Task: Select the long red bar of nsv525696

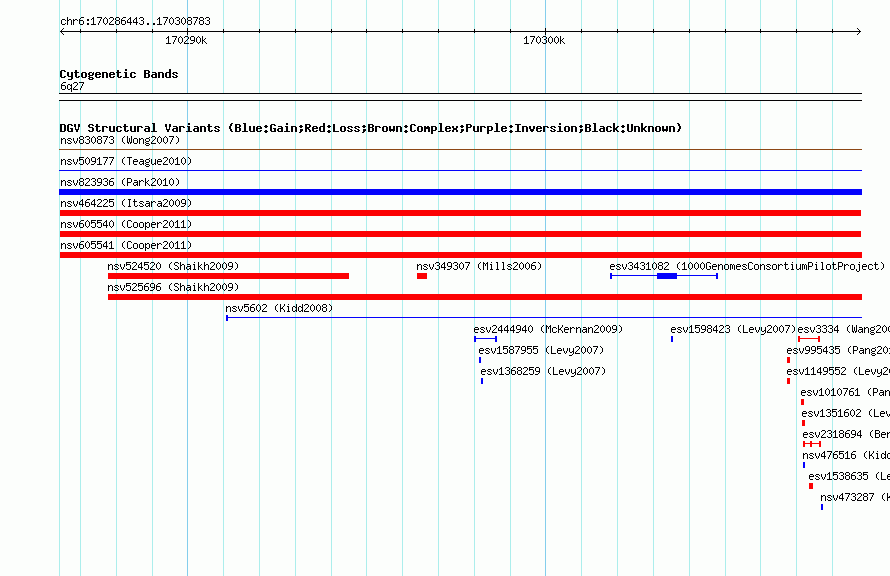Action: (x=485, y=297)
